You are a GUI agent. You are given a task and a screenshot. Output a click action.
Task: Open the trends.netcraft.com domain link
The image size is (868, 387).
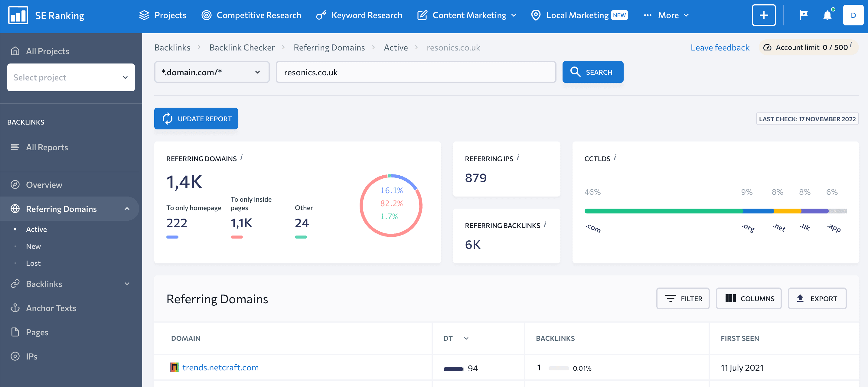[x=220, y=367]
